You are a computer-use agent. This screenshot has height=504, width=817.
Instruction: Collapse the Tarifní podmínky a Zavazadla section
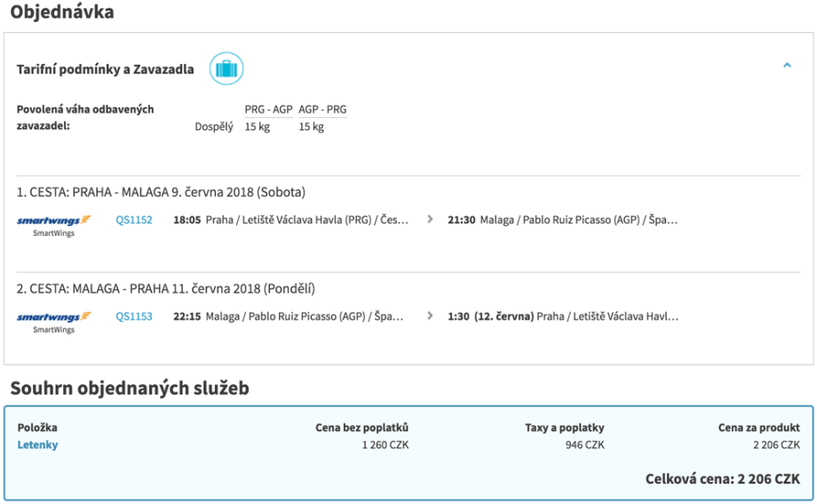click(787, 66)
